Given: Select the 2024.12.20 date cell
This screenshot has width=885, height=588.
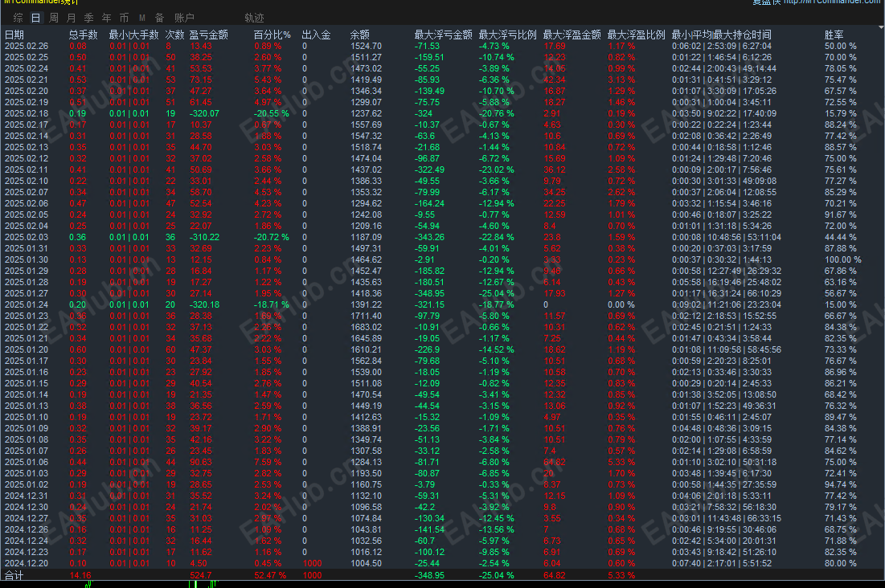Looking at the screenshot, I should tap(27, 563).
